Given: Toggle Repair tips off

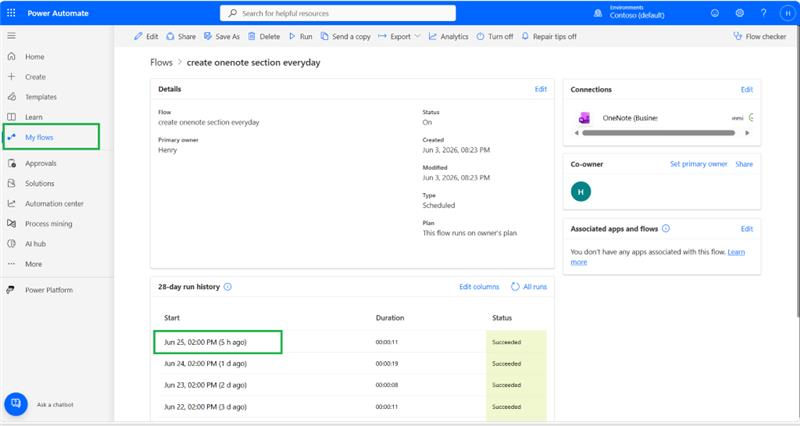Looking at the screenshot, I should click(x=549, y=36).
